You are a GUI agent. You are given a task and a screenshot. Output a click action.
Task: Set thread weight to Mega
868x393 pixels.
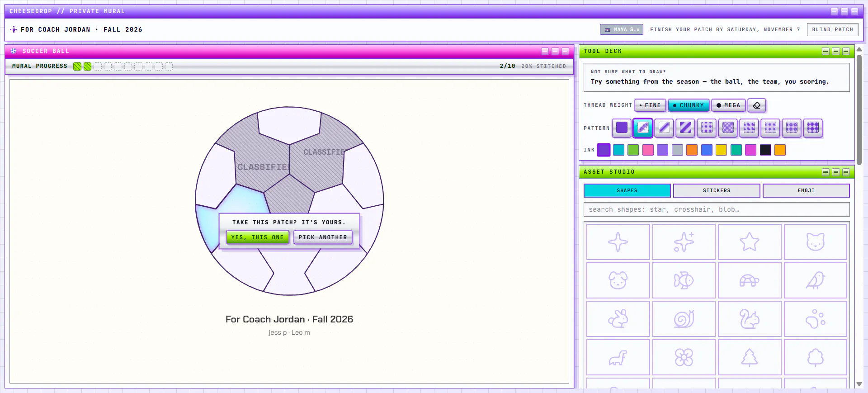[x=728, y=105]
